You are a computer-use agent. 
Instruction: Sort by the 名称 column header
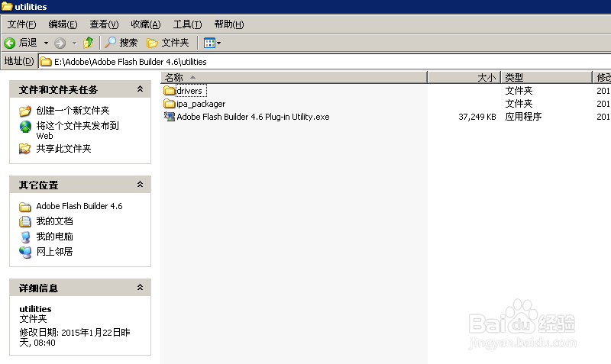tap(294, 78)
